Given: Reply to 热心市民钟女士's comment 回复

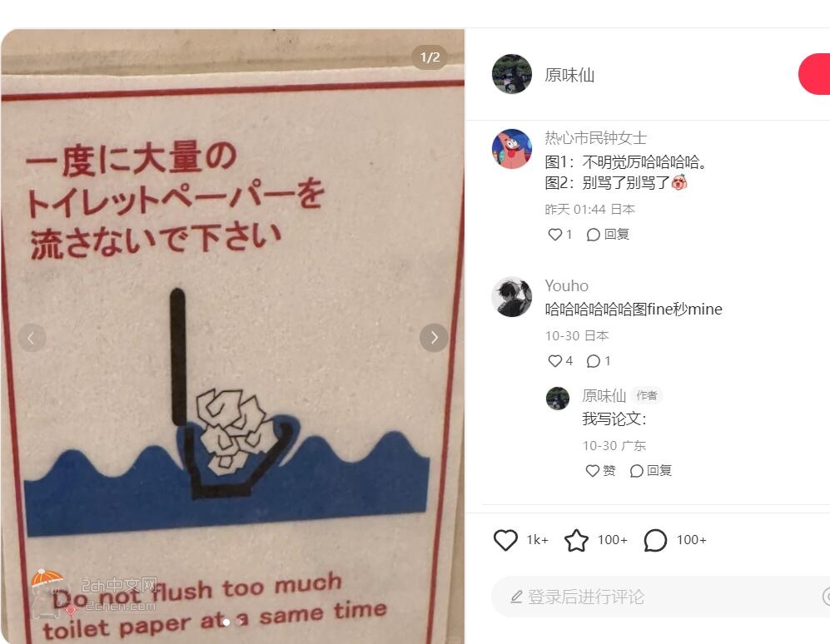Looking at the screenshot, I should point(608,235).
